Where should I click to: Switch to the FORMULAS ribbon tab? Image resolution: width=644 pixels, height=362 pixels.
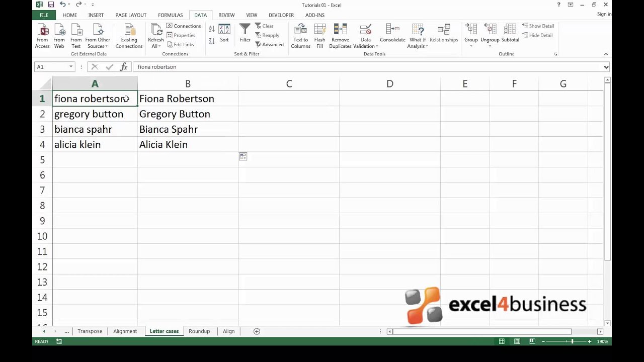coord(170,15)
